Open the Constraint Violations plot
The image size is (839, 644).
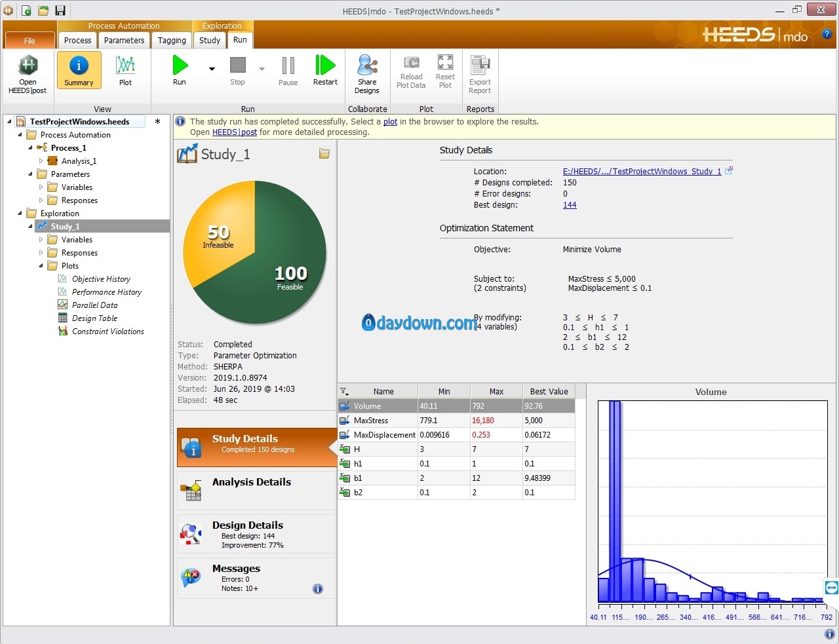point(107,331)
